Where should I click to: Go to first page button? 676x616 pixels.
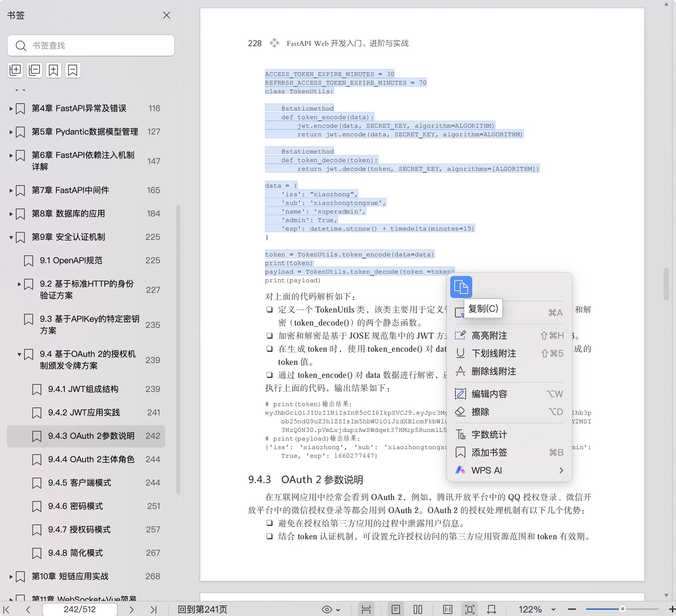tap(7, 609)
